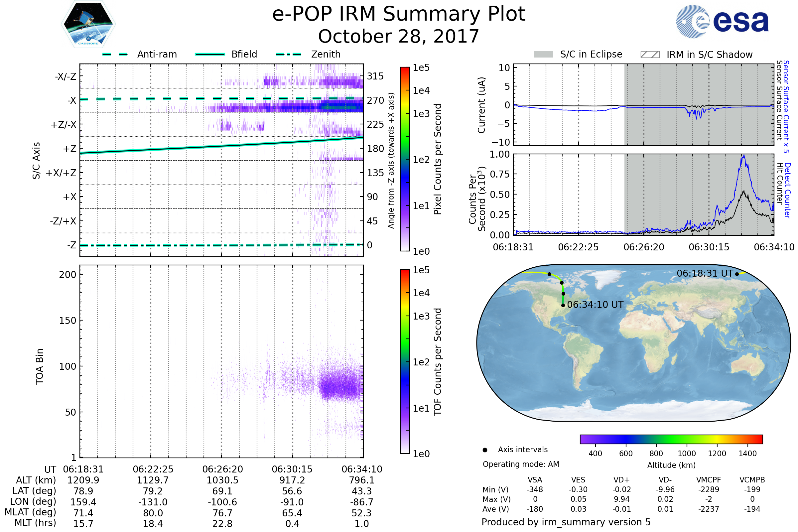The height and width of the screenshot is (532, 798).
Task: Click the October 28, 2017 date subtitle
Action: (399, 37)
